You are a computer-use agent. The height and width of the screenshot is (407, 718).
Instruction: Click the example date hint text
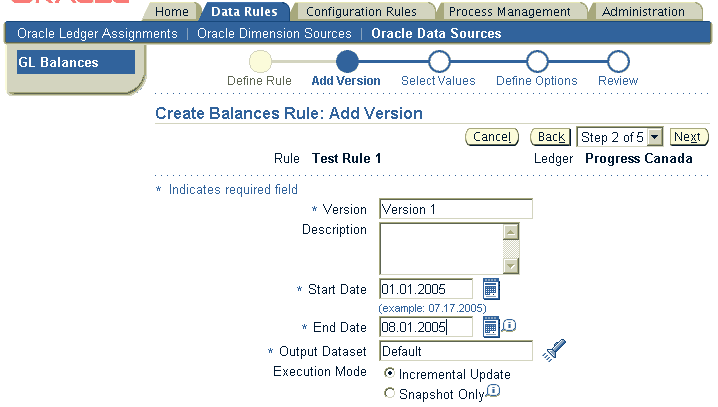tap(433, 308)
